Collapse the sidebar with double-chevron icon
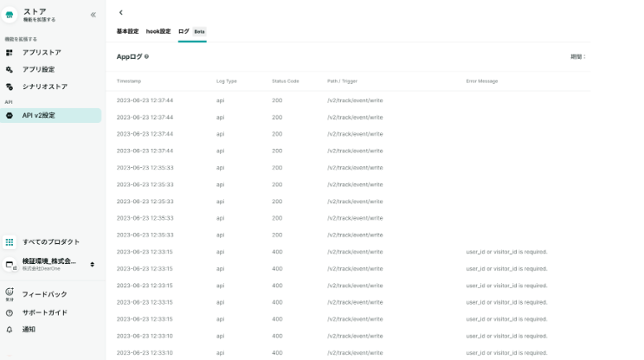 [93, 15]
